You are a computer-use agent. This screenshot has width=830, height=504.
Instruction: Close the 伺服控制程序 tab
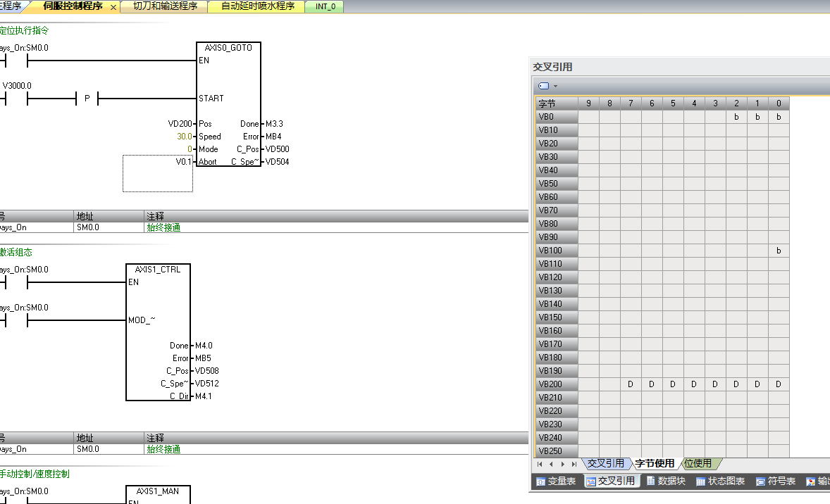click(113, 7)
